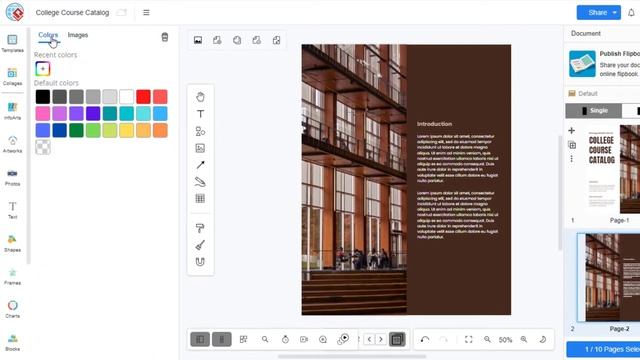Pick the bright red color swatch
The height and width of the screenshot is (360, 640).
143,97
